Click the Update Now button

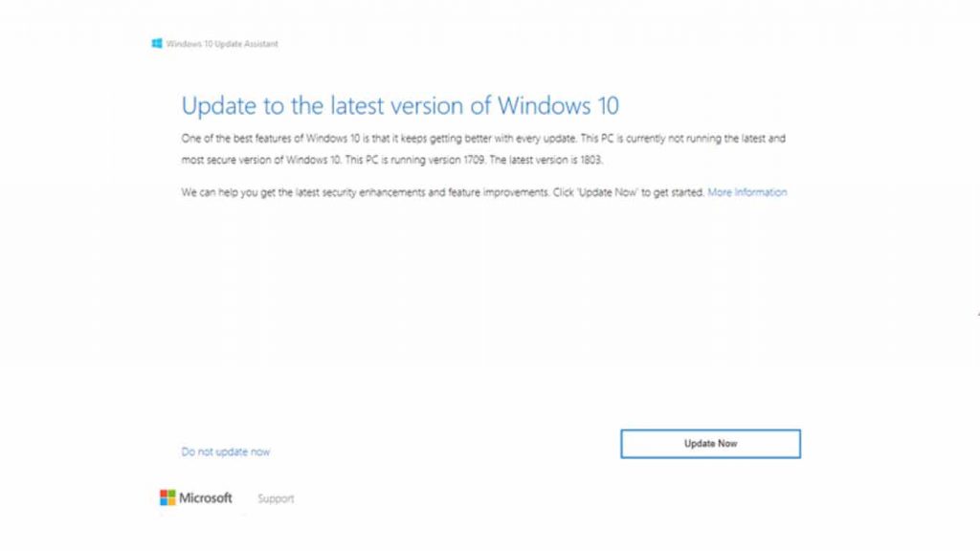(710, 444)
